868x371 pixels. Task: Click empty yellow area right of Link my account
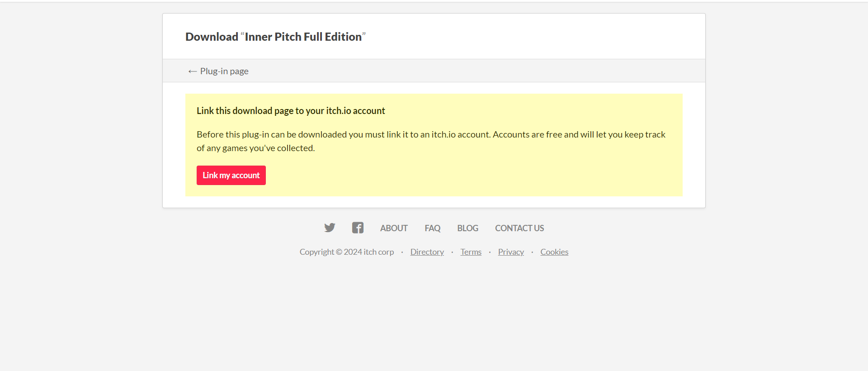(x=452, y=176)
